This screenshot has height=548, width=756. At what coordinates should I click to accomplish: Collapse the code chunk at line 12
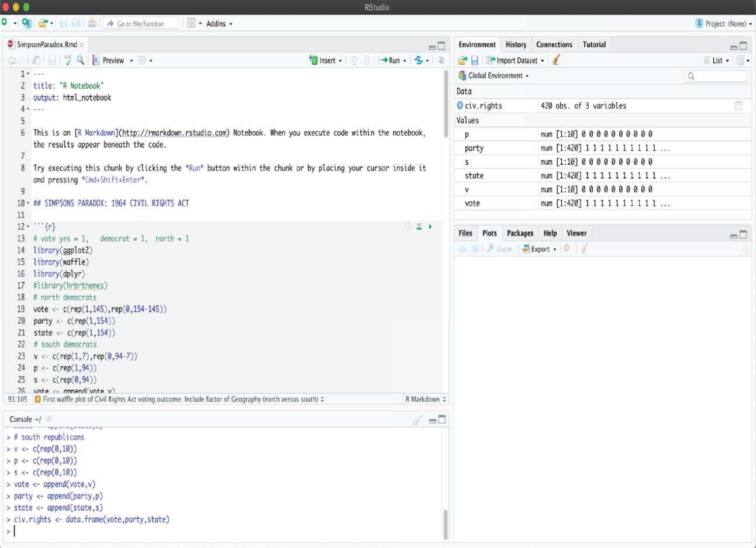(x=28, y=227)
